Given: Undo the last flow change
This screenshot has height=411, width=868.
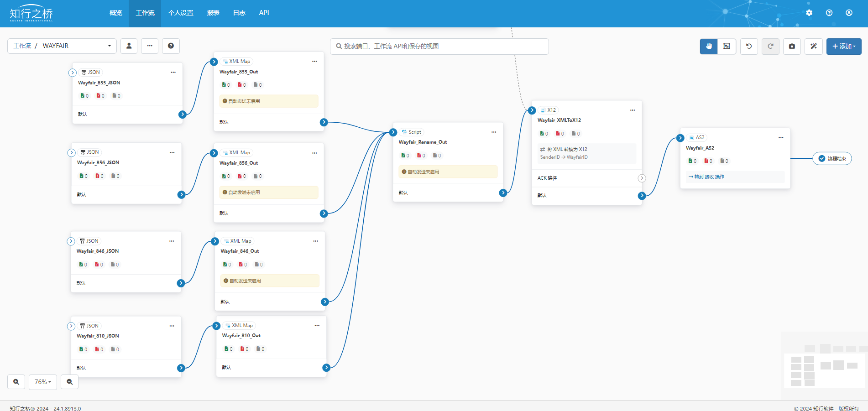Looking at the screenshot, I should tap(749, 46).
